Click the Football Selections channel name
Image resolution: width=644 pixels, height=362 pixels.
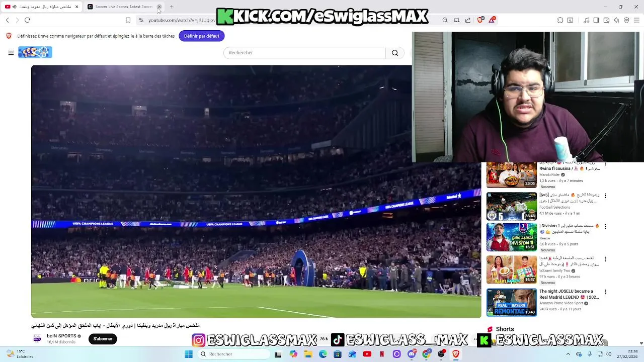555,207
